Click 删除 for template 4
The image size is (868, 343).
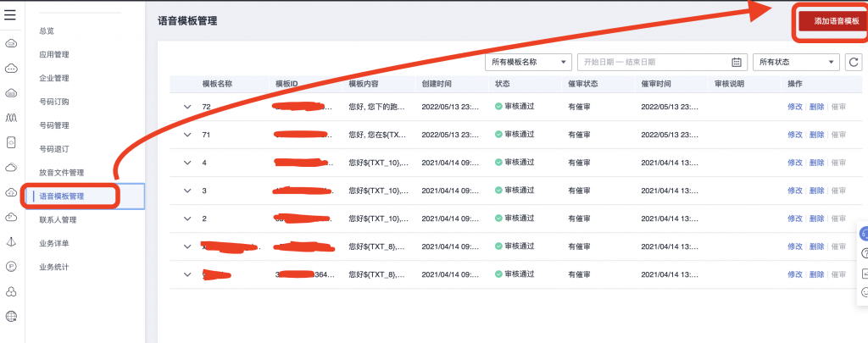coord(816,163)
